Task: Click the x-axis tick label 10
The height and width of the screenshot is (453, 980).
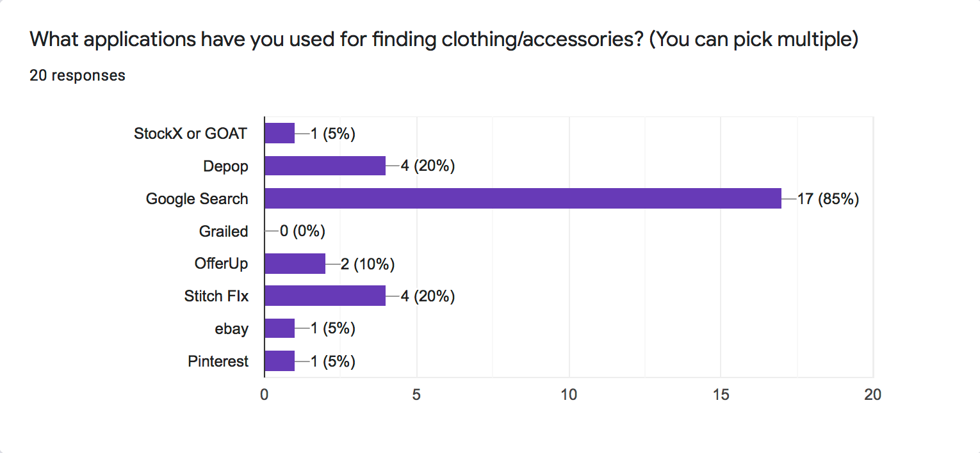Action: pos(569,395)
